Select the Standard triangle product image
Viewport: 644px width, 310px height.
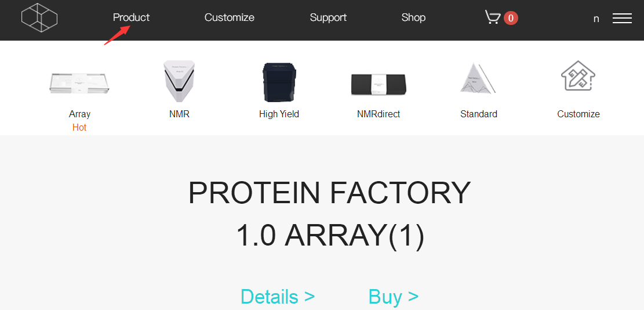[x=478, y=78]
